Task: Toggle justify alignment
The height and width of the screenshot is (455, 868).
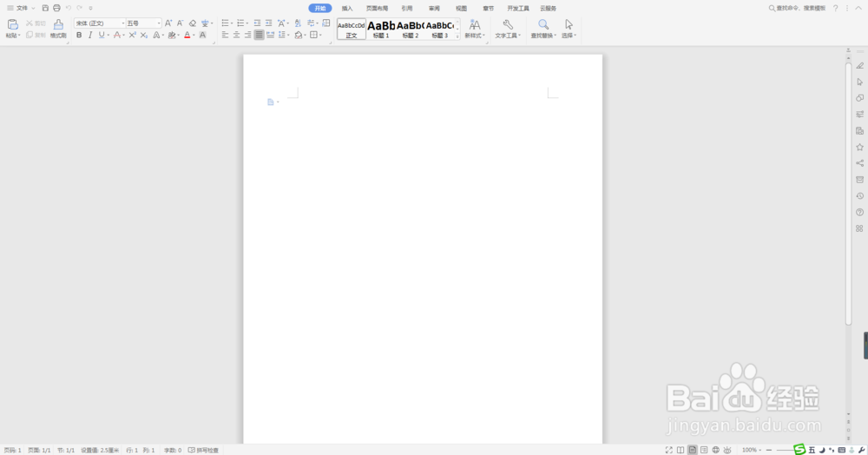Action: pos(259,35)
